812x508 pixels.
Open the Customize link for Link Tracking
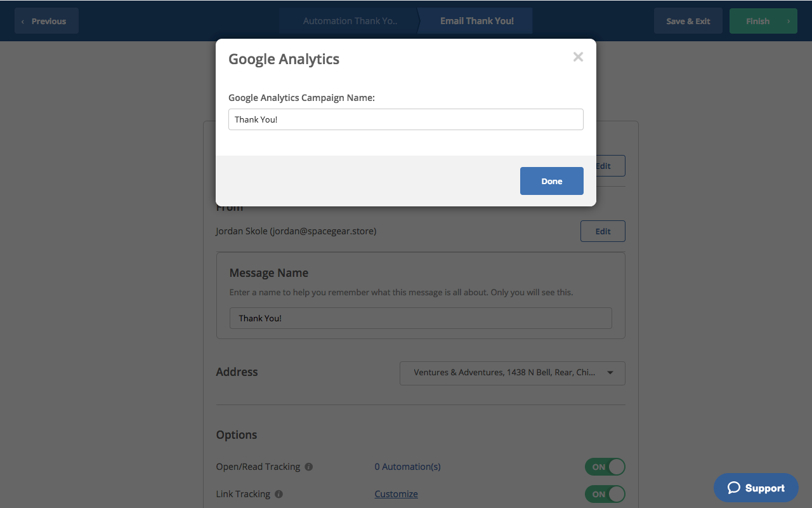(x=396, y=494)
